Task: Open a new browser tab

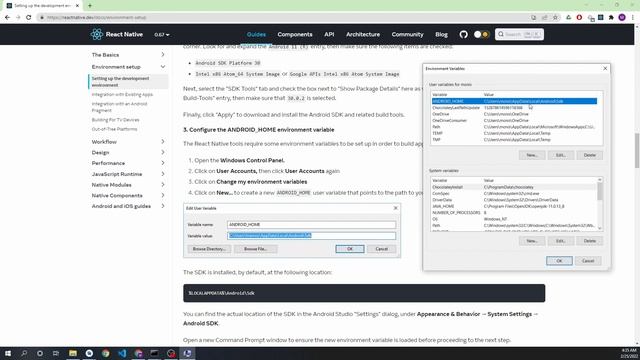Action: point(90,6)
